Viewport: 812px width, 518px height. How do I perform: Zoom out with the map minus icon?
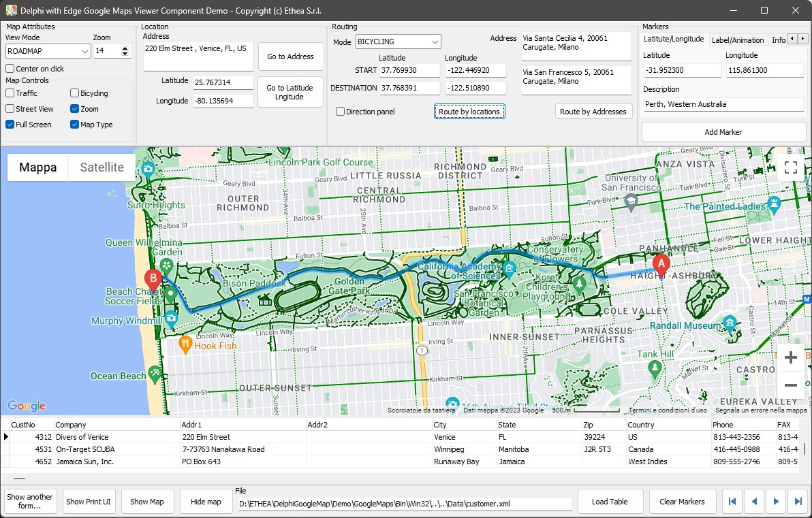click(790, 385)
